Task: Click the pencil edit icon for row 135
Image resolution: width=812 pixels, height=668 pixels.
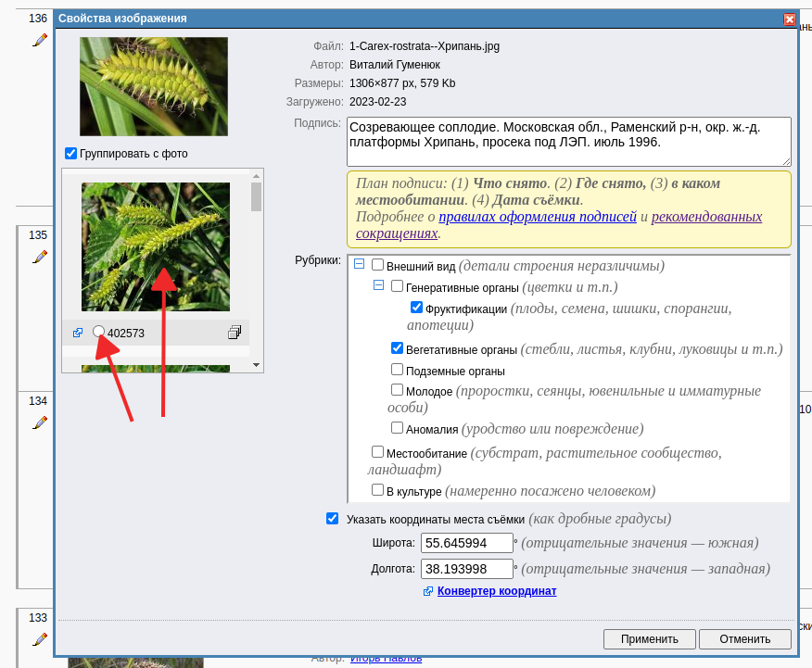Action: (x=39, y=257)
